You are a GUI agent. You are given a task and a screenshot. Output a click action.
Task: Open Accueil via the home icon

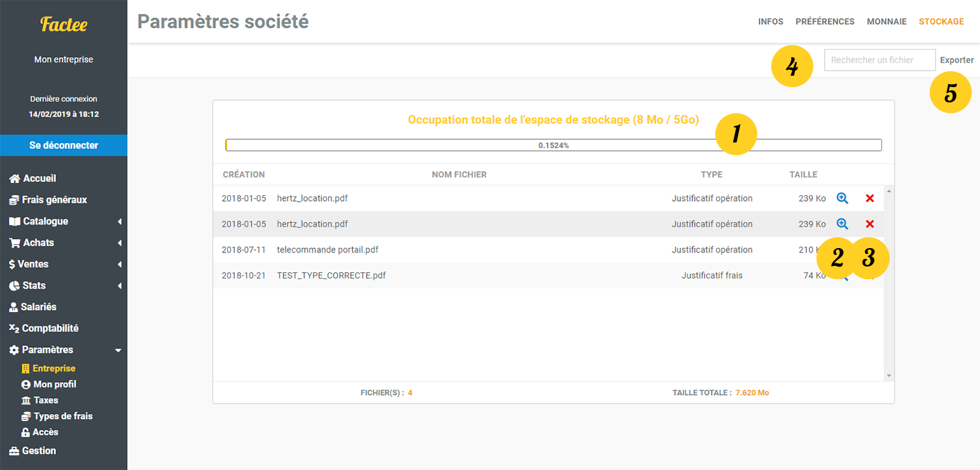pyautogui.click(x=15, y=179)
